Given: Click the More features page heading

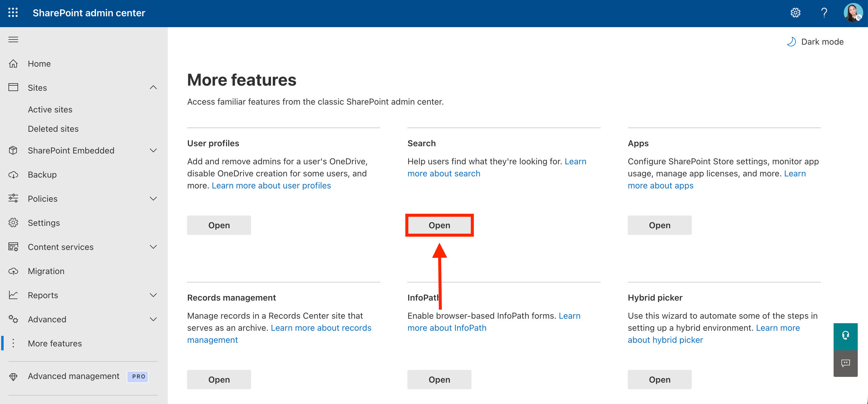Looking at the screenshot, I should (242, 80).
